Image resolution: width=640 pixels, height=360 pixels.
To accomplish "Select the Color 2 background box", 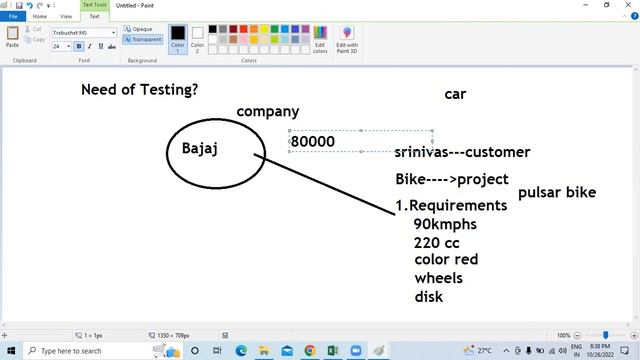I will coord(197,39).
